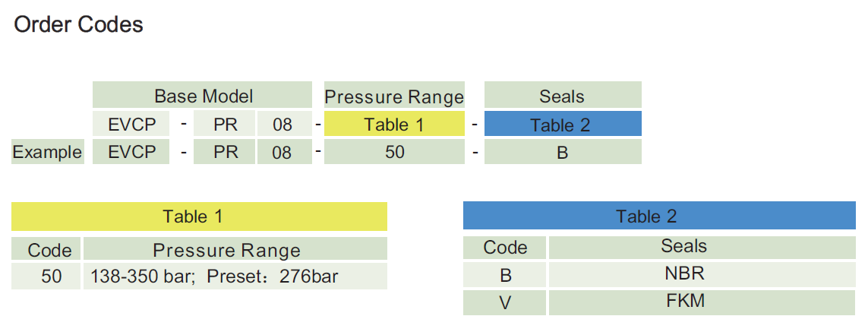Select the Code column header under Table 2
The width and height of the screenshot is (868, 335).
[505, 247]
